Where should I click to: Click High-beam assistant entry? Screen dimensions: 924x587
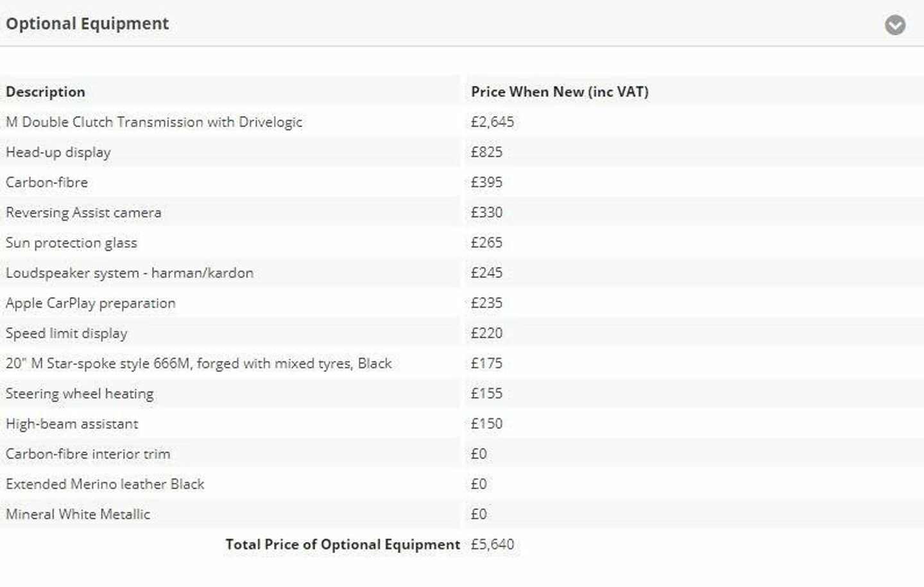(72, 423)
